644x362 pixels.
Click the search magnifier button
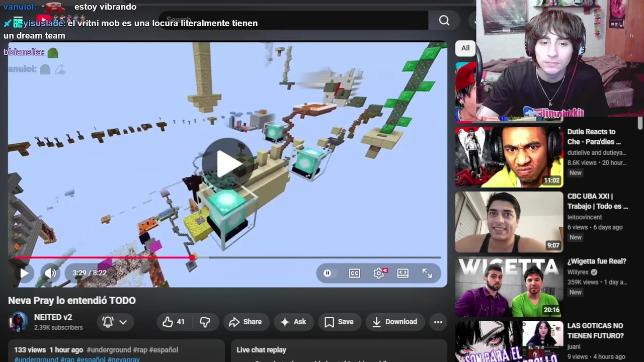pos(444,20)
